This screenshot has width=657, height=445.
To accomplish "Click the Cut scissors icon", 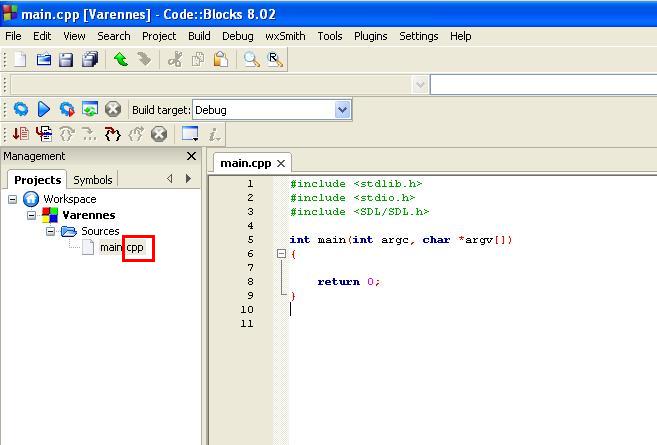I will (175, 60).
